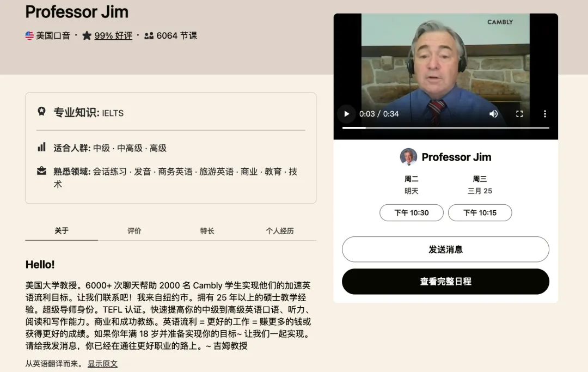Click the 发送消息 button
This screenshot has height=372, width=588.
point(445,249)
